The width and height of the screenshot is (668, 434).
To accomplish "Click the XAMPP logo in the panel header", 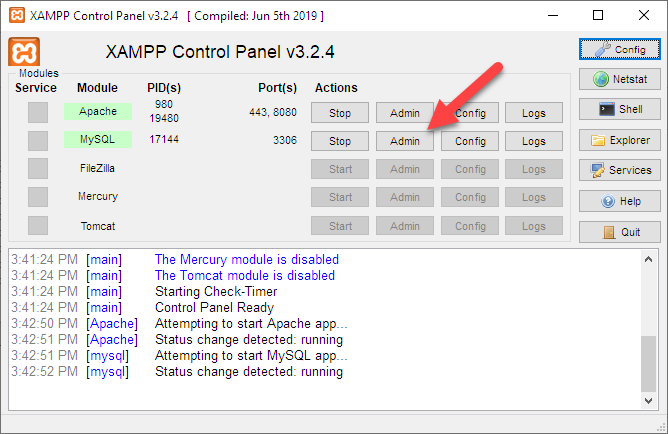I will (x=24, y=52).
